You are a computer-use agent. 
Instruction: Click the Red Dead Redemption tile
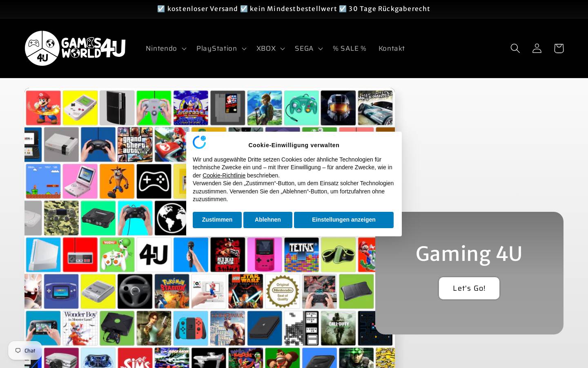pos(227,255)
